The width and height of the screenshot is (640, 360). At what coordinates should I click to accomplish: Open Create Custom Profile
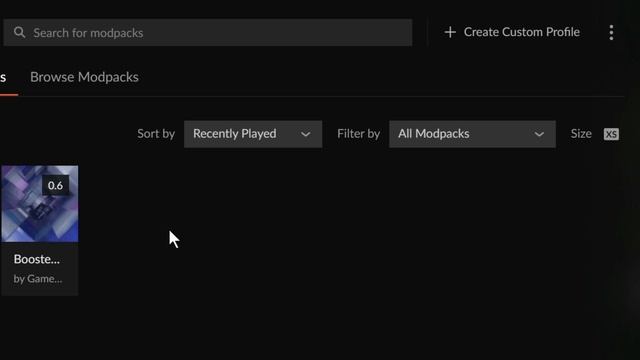pos(512,32)
